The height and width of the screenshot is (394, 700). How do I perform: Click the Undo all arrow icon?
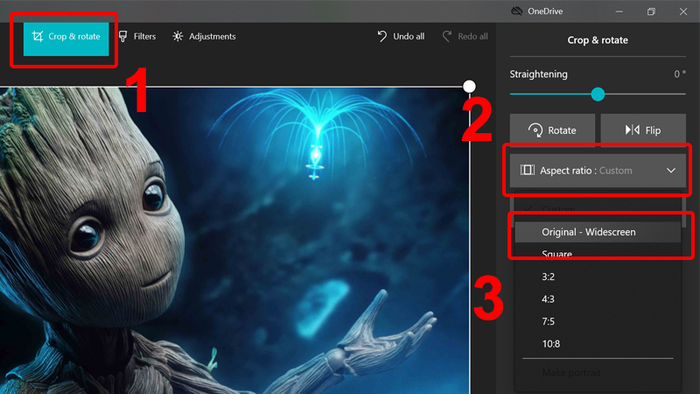coord(382,36)
